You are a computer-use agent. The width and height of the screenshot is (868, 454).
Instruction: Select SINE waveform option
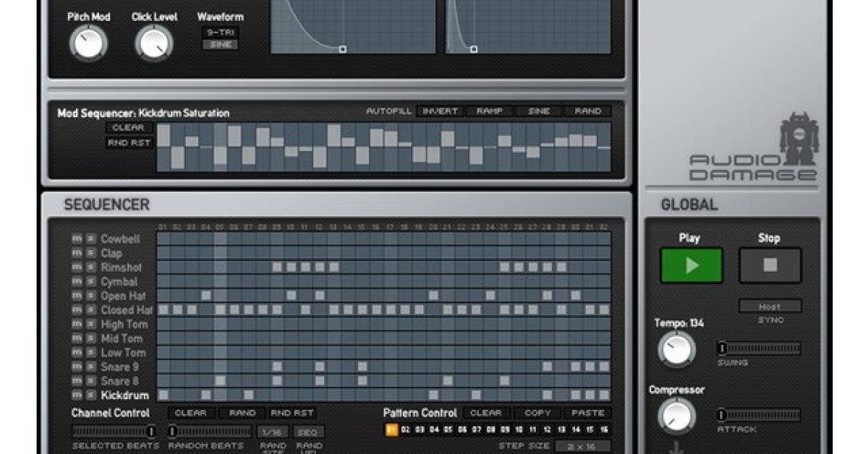(219, 45)
